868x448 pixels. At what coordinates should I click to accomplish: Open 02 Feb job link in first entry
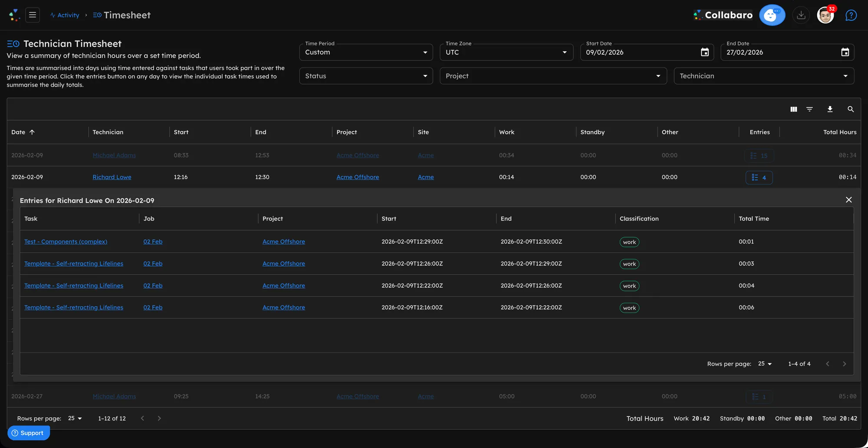click(153, 242)
